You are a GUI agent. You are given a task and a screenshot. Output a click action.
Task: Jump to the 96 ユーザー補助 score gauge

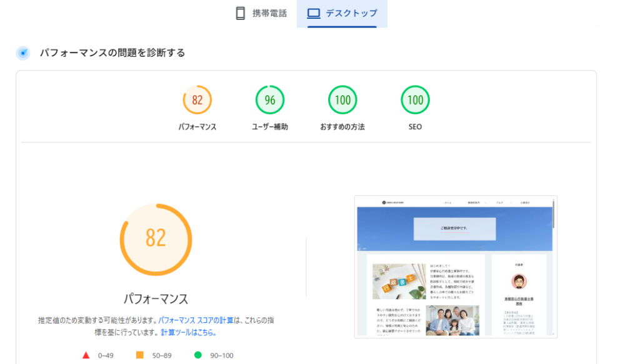[270, 100]
